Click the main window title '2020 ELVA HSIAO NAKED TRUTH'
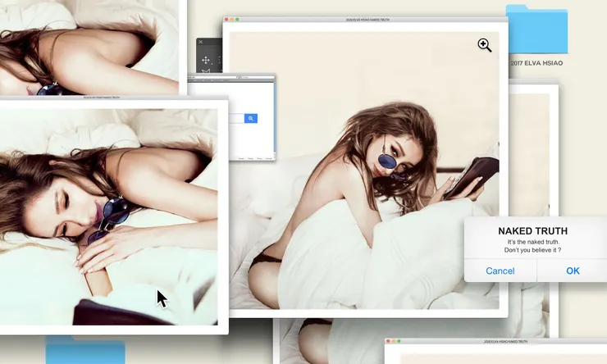Screen dimensions: 607x364 (367, 20)
